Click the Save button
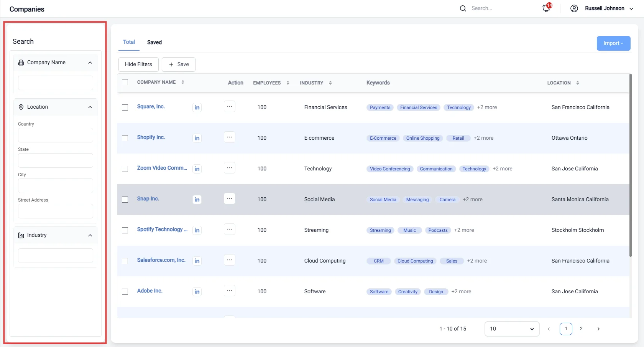Viewport: 644px width, 347px height. [x=179, y=64]
